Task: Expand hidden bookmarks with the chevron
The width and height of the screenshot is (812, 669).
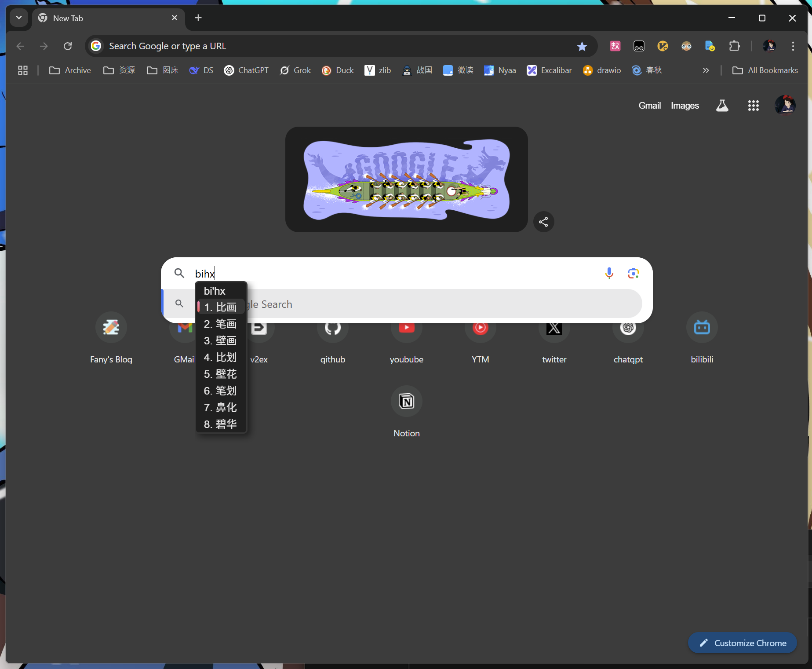Action: [x=706, y=70]
